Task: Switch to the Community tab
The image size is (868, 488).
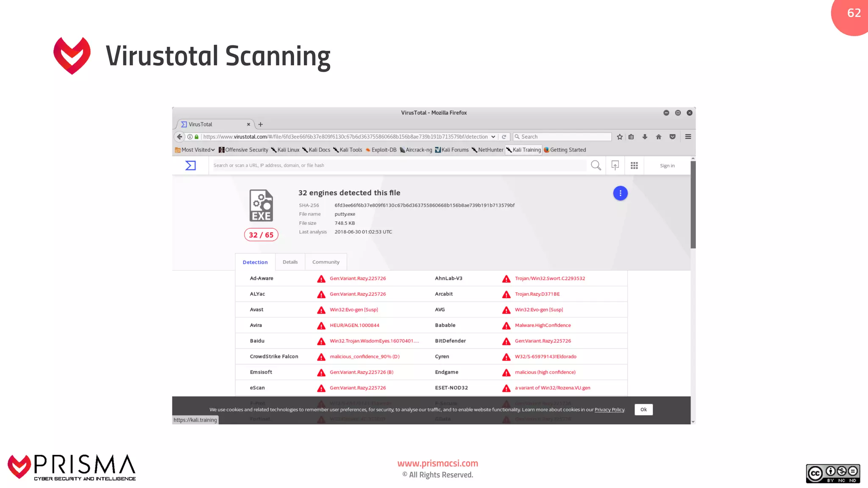Action: point(326,262)
